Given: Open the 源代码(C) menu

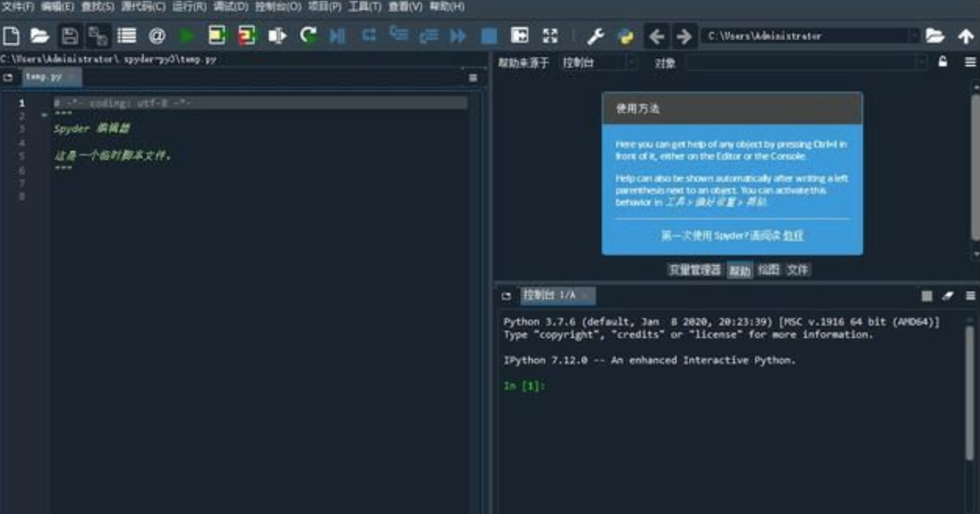Looking at the screenshot, I should click(x=144, y=7).
